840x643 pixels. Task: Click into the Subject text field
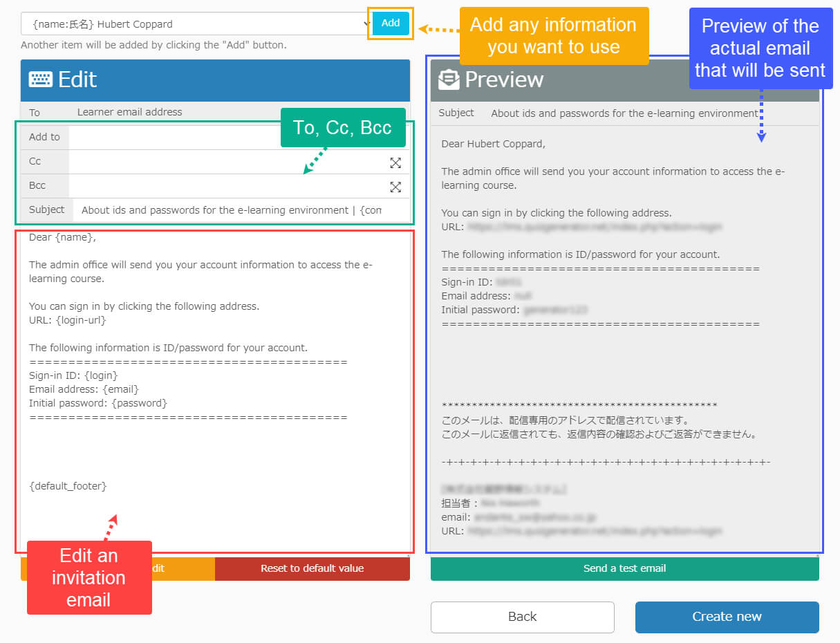[x=232, y=210]
